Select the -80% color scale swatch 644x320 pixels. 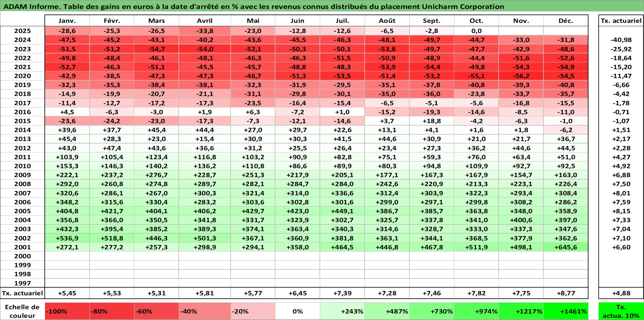point(112,311)
